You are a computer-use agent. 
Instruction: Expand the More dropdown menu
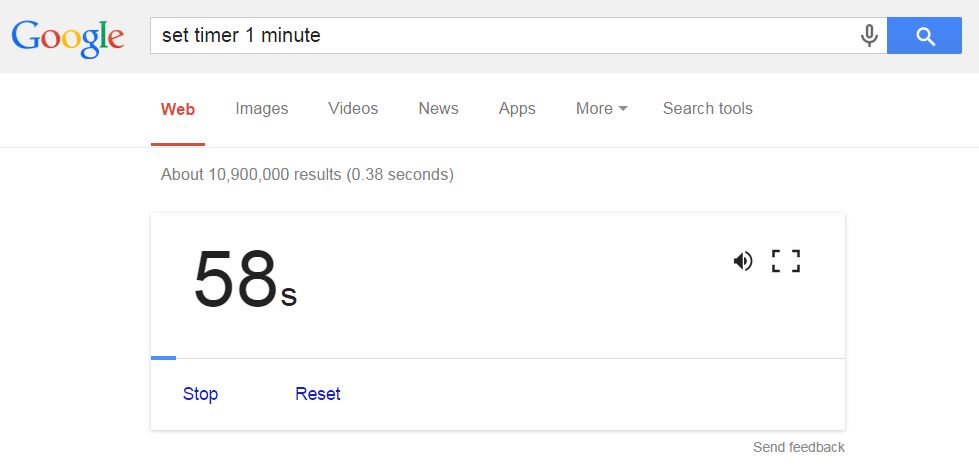pyautogui.click(x=601, y=109)
